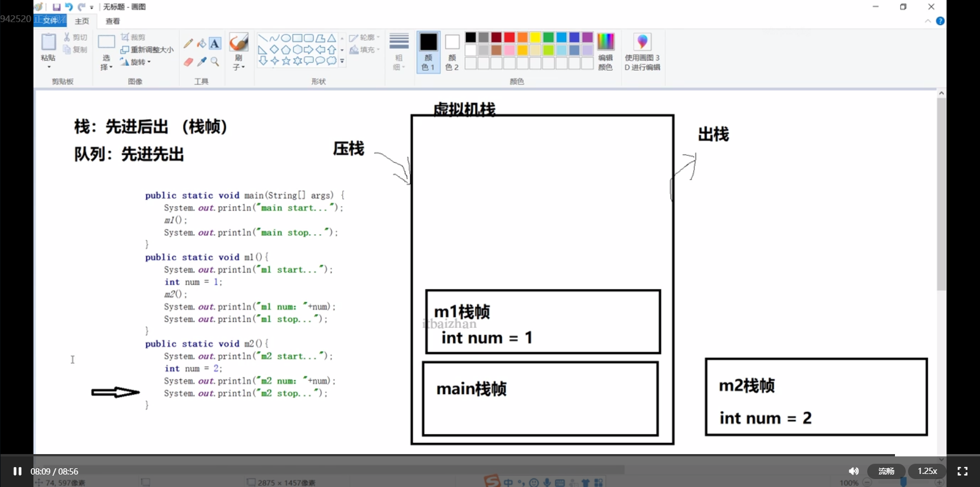
Task: Select the oval shape in shapes gallery
Action: [x=286, y=38]
